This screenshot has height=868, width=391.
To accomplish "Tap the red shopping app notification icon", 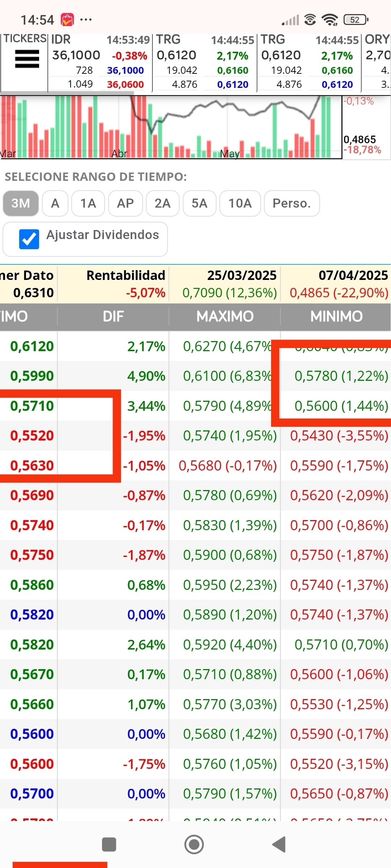I will tap(67, 20).
